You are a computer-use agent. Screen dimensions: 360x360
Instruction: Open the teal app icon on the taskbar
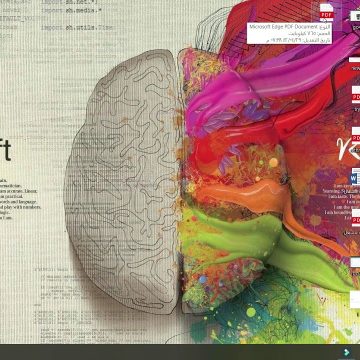348,352
